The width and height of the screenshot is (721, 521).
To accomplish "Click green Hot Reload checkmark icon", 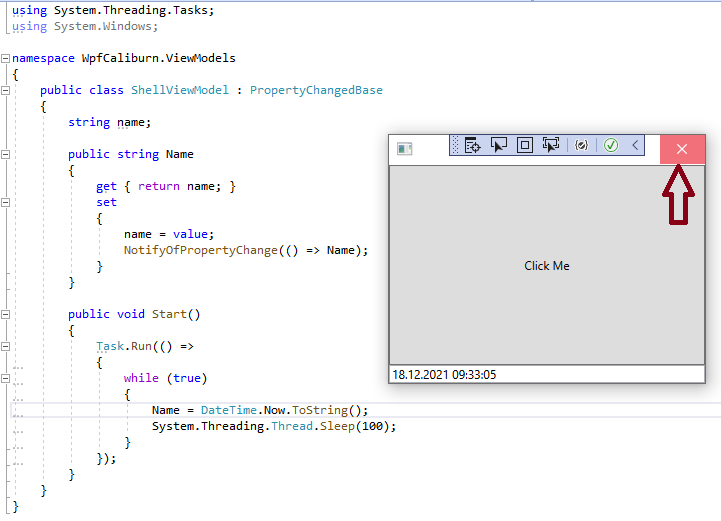I will click(611, 145).
